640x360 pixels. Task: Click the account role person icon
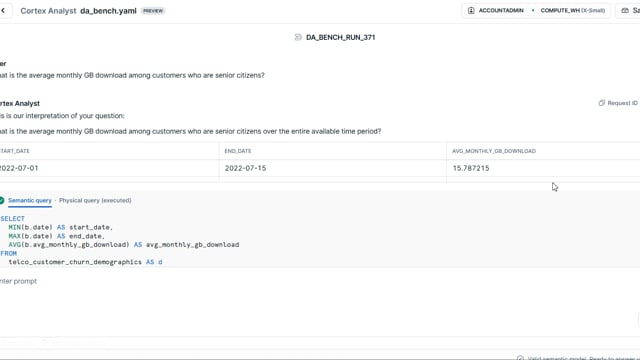(x=471, y=11)
